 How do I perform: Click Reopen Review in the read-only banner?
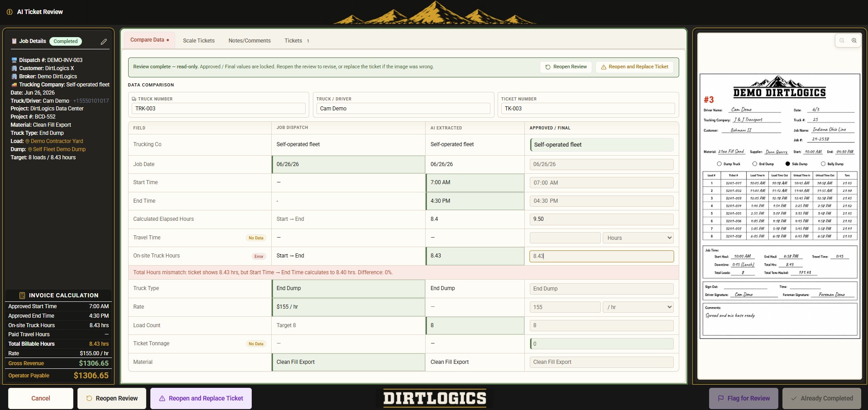pyautogui.click(x=566, y=67)
